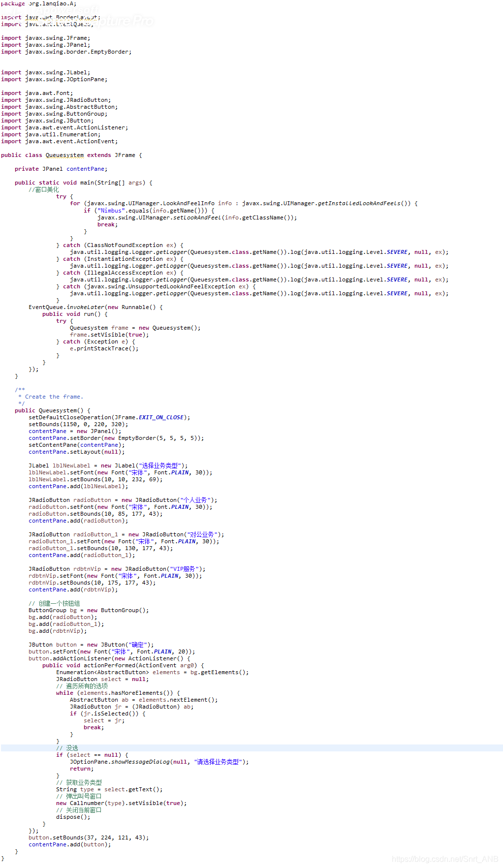Click the 'import javax.swing.JPanel;' line
Screen dimensions: 503x868
click(45, 45)
